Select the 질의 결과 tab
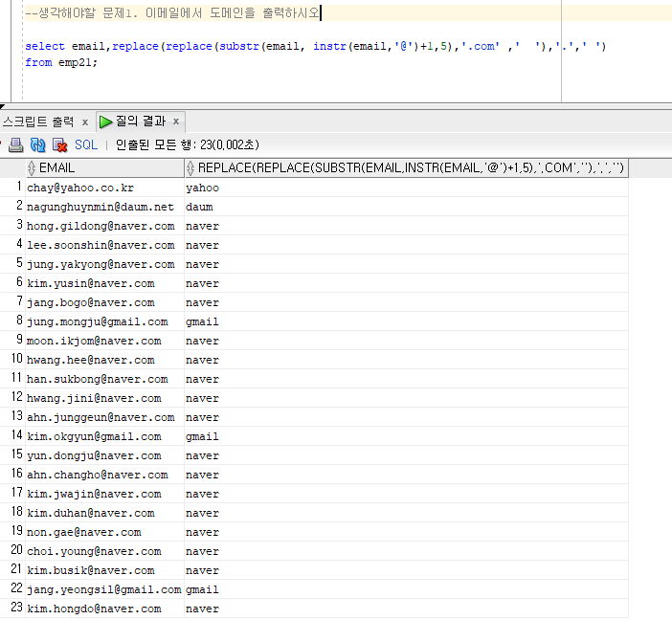Viewport: 672px width, 642px height. click(140, 122)
